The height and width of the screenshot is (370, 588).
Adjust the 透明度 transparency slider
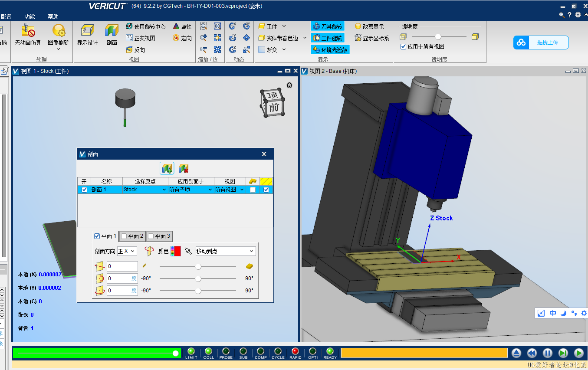pyautogui.click(x=438, y=37)
